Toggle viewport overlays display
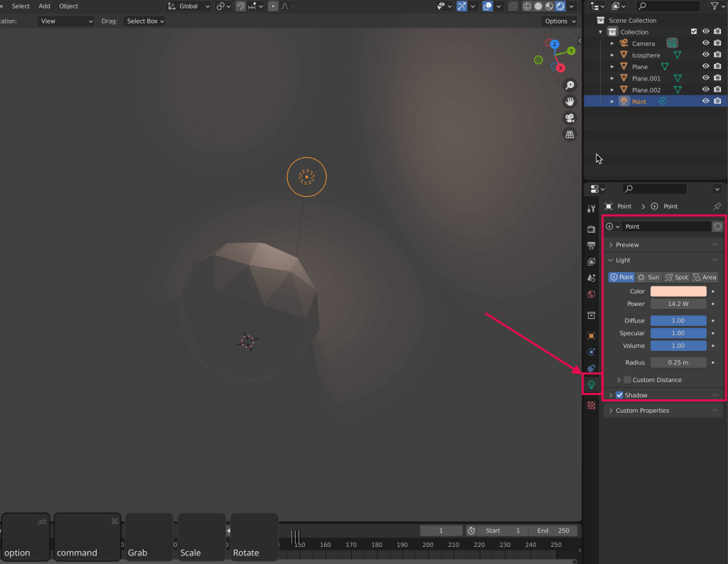The width and height of the screenshot is (728, 564). 487,6
